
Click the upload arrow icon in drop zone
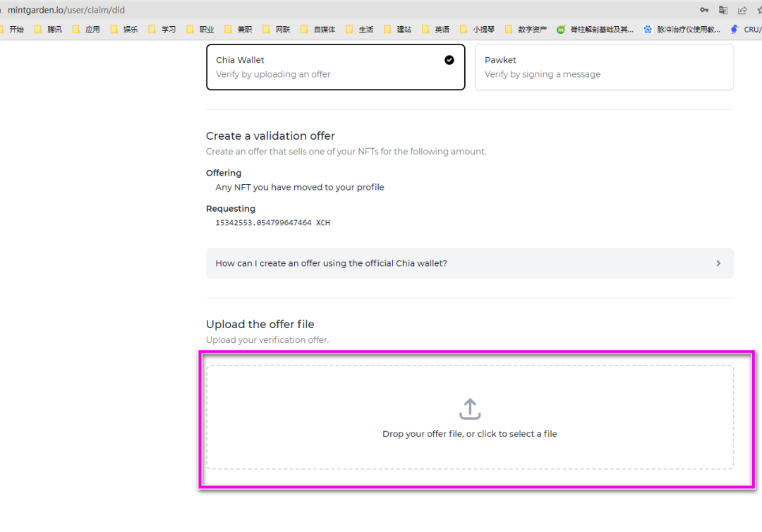tap(470, 409)
